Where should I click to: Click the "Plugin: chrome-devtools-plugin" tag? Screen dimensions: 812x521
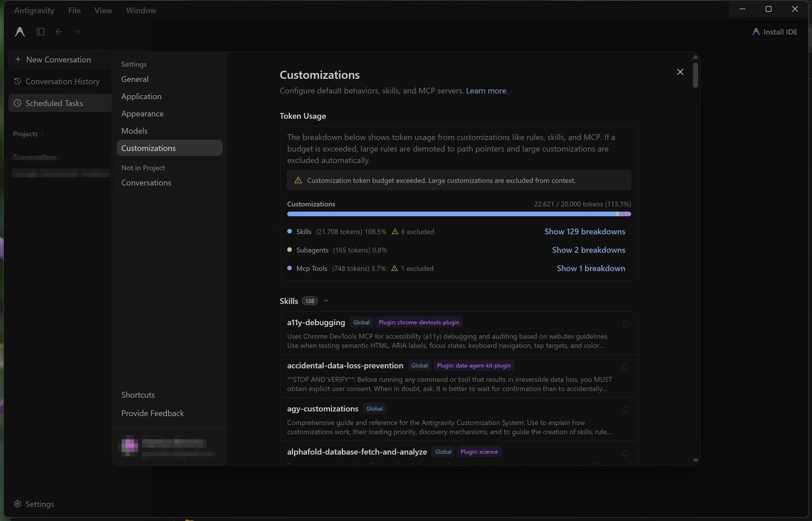[x=419, y=323]
